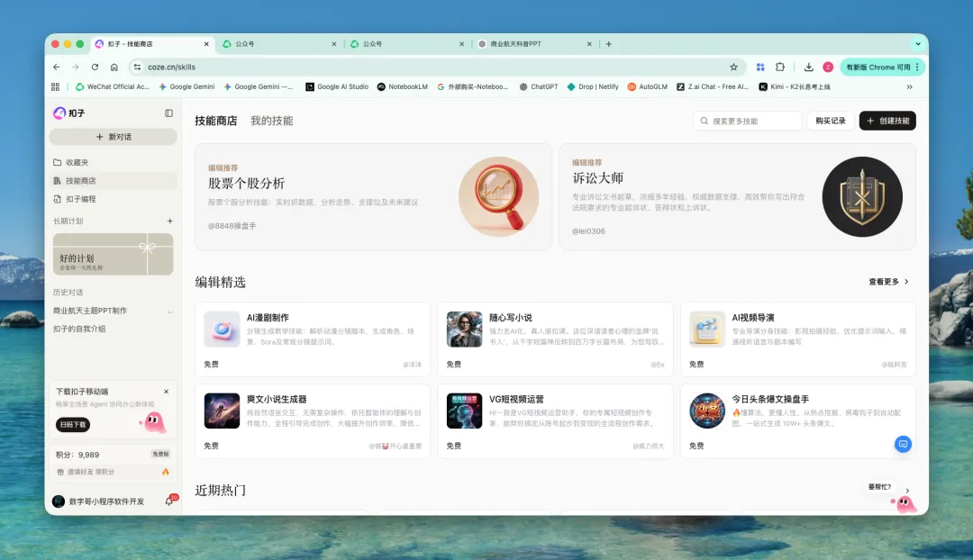Open the NotebookLM bookmark
The width and height of the screenshot is (973, 560).
coord(402,86)
